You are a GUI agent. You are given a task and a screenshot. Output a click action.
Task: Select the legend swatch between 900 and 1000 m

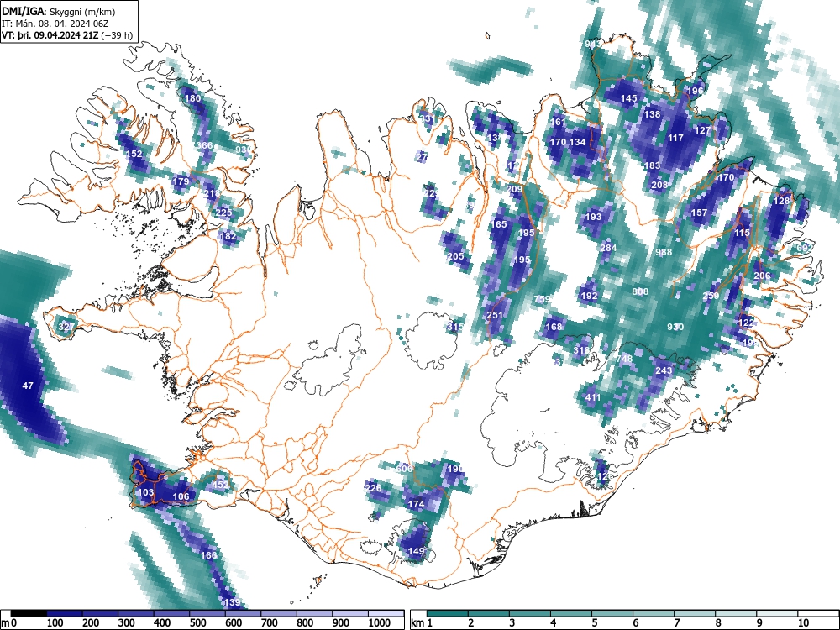click(x=350, y=613)
